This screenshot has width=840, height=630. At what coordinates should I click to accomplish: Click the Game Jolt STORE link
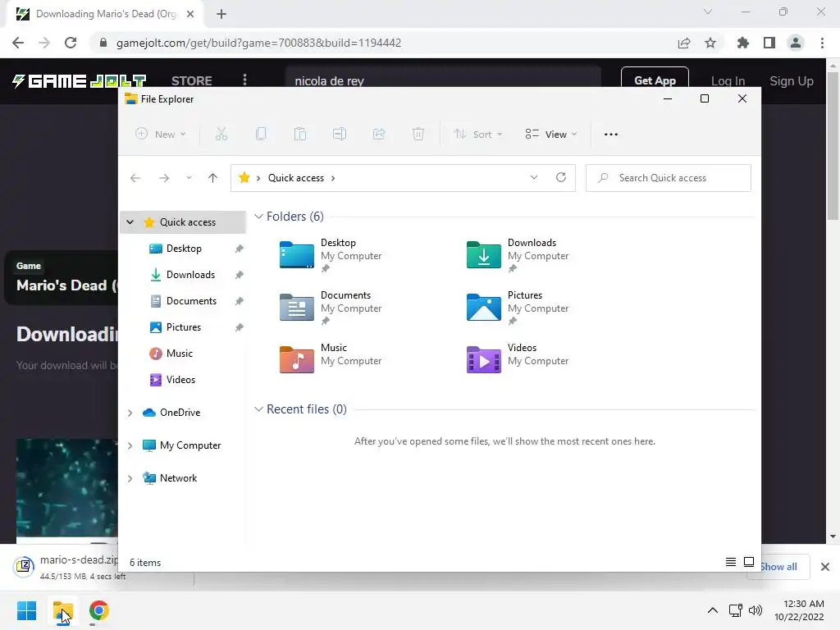(192, 81)
